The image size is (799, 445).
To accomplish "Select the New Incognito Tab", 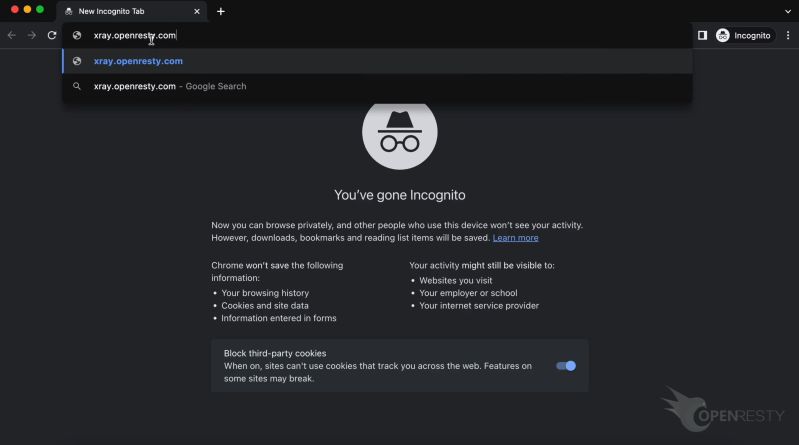I will [x=131, y=11].
